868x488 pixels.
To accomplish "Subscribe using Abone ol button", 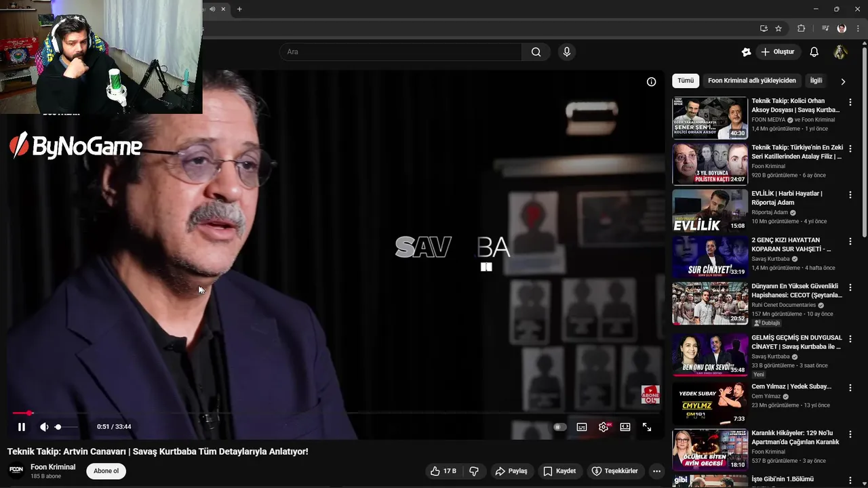I will [106, 471].
